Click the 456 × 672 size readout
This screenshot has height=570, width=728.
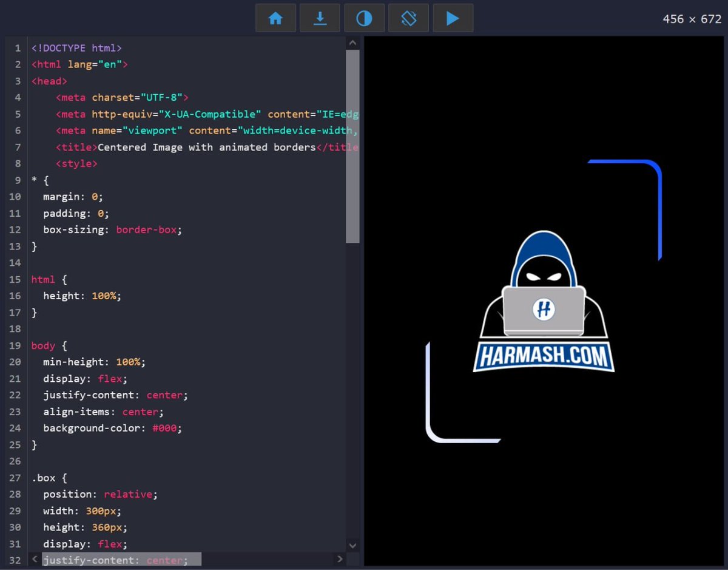pos(692,19)
